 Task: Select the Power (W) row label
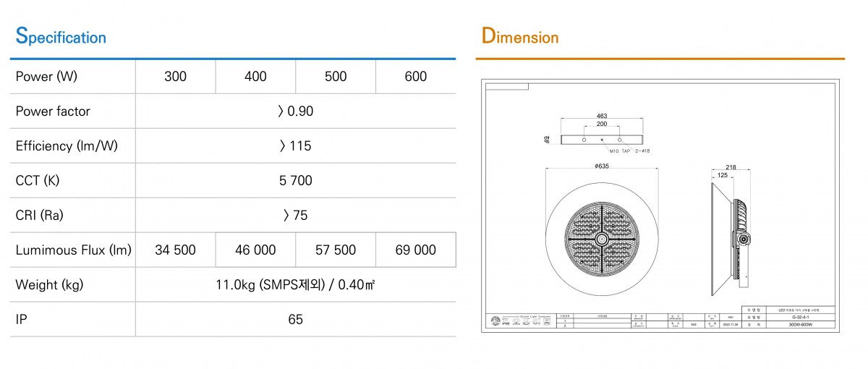pyautogui.click(x=46, y=77)
